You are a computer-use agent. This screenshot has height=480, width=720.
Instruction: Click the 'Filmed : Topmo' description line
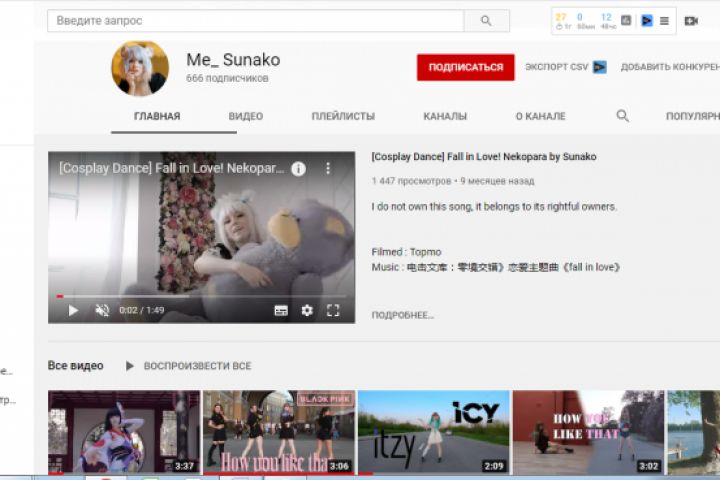(x=406, y=252)
